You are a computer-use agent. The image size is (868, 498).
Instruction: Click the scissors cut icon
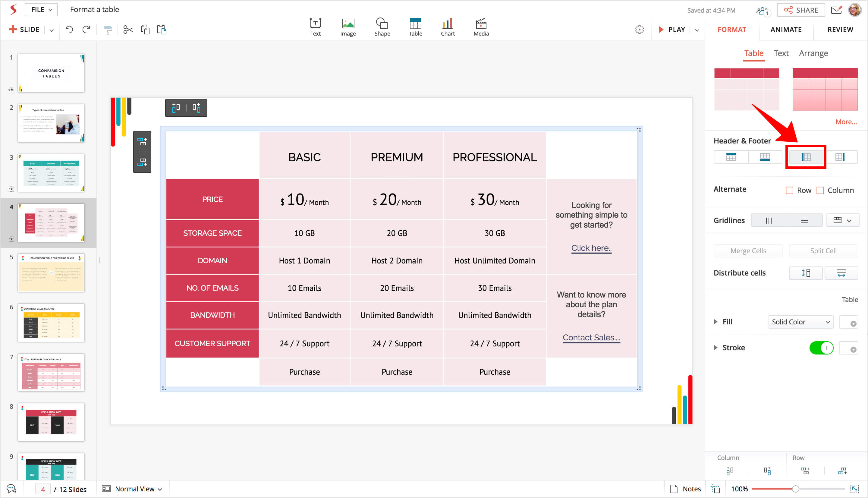tap(128, 30)
